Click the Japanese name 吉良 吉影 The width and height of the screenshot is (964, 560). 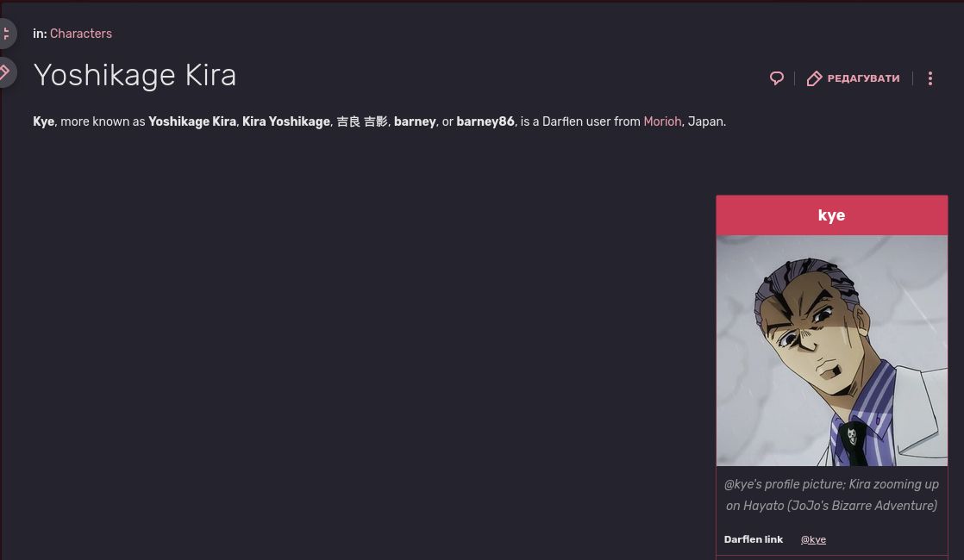pyautogui.click(x=362, y=121)
